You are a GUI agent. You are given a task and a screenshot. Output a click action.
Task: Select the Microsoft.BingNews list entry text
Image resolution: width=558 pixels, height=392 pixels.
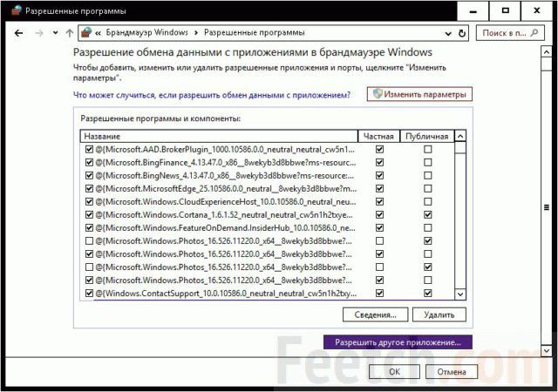point(225,176)
